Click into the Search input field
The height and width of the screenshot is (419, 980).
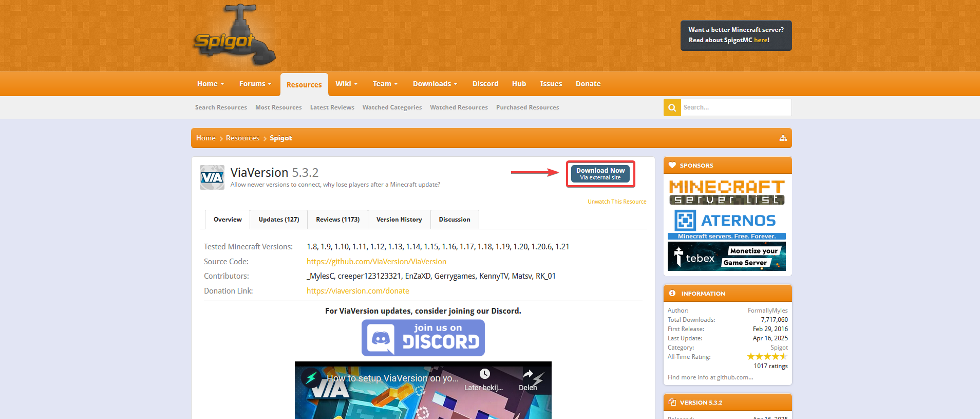click(x=736, y=107)
